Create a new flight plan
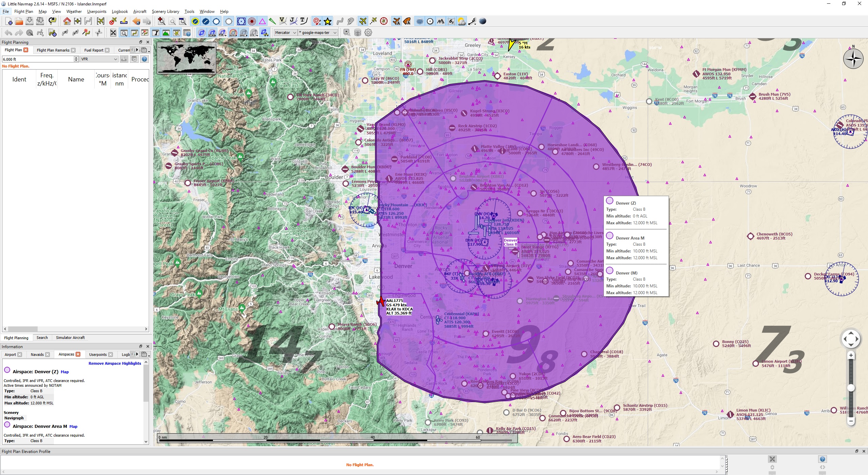The width and height of the screenshot is (868, 475). pos(9,21)
